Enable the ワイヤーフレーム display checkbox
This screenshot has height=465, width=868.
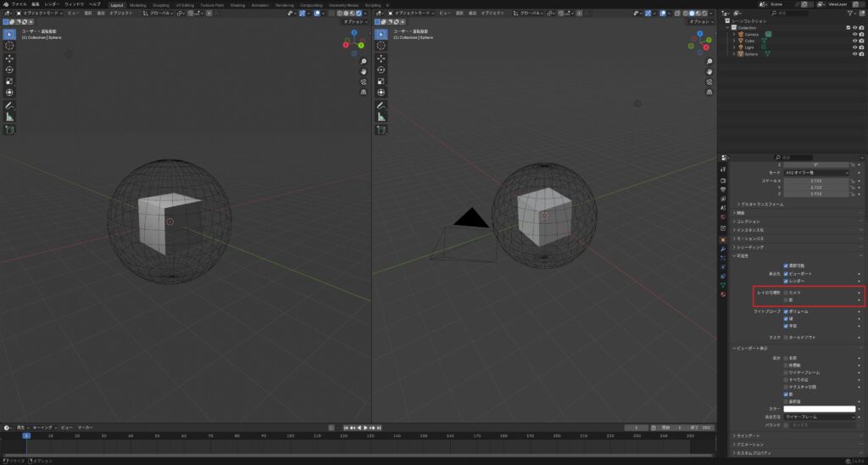click(786, 373)
